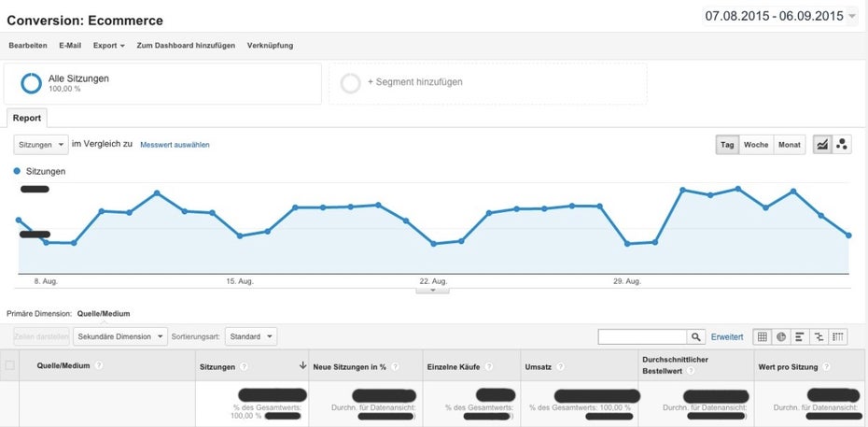
Task: Select the Tag interval button
Action: pyautogui.click(x=727, y=145)
